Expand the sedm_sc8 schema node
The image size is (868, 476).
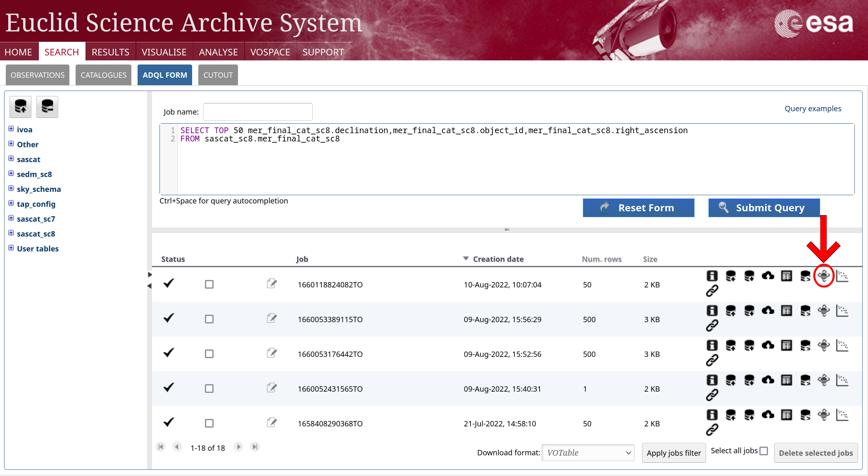pos(11,173)
